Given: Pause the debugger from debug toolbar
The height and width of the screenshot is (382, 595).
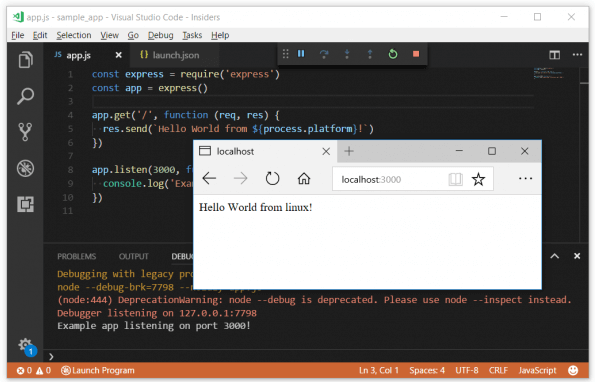Looking at the screenshot, I should click(x=301, y=54).
